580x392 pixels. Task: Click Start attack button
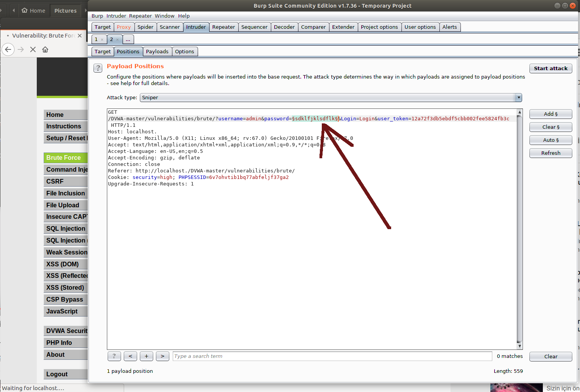pos(551,68)
